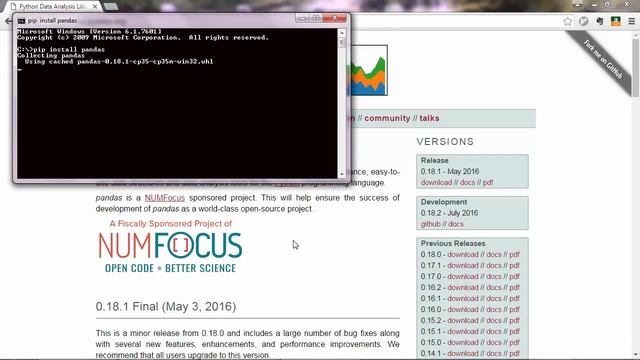Open the community navigation link
Viewport: 640px width, 360px height.
[x=387, y=118]
